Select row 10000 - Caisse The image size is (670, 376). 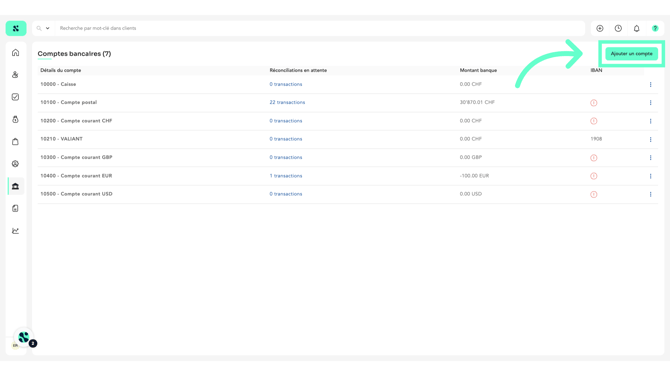347,84
